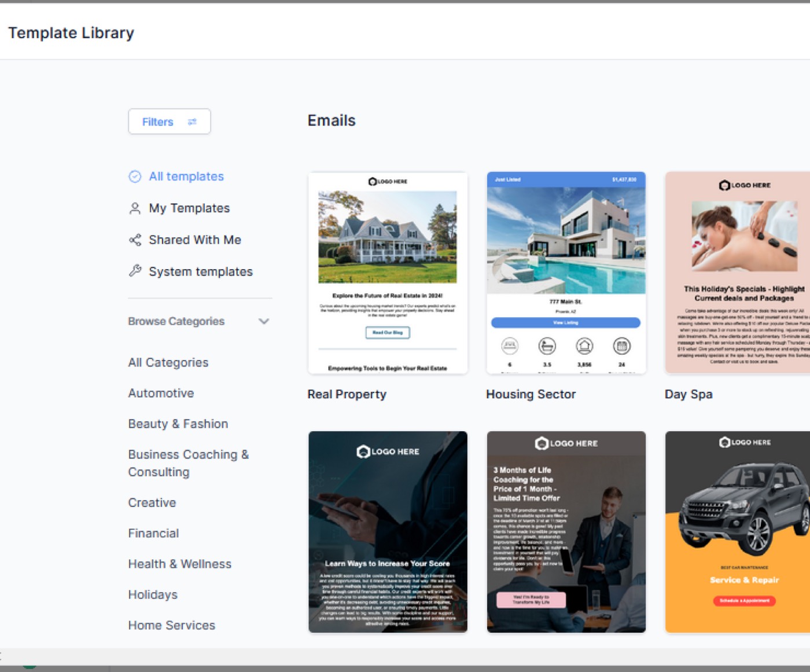The height and width of the screenshot is (672, 810).
Task: Choose the Holidays category
Action: coord(153,594)
